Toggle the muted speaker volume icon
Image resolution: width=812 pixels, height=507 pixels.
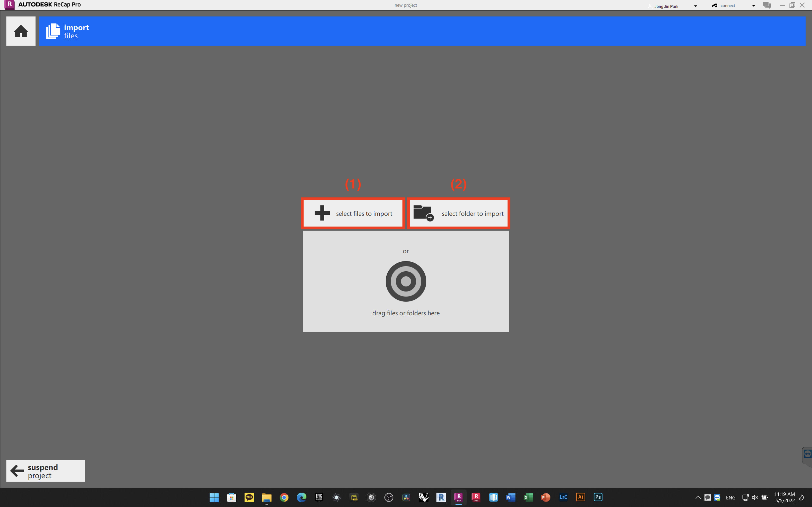tap(755, 497)
